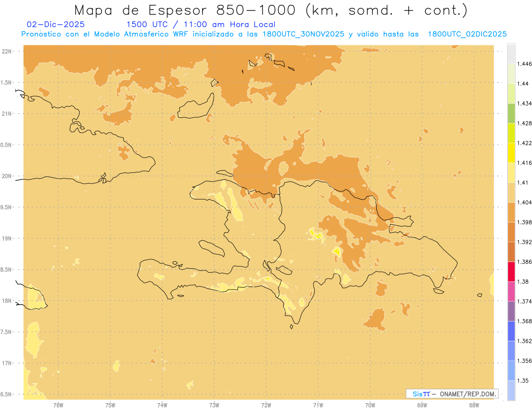Pick the green colorbar swatch between 1.428 and 1.434
The image size is (532, 411).
tap(511, 114)
